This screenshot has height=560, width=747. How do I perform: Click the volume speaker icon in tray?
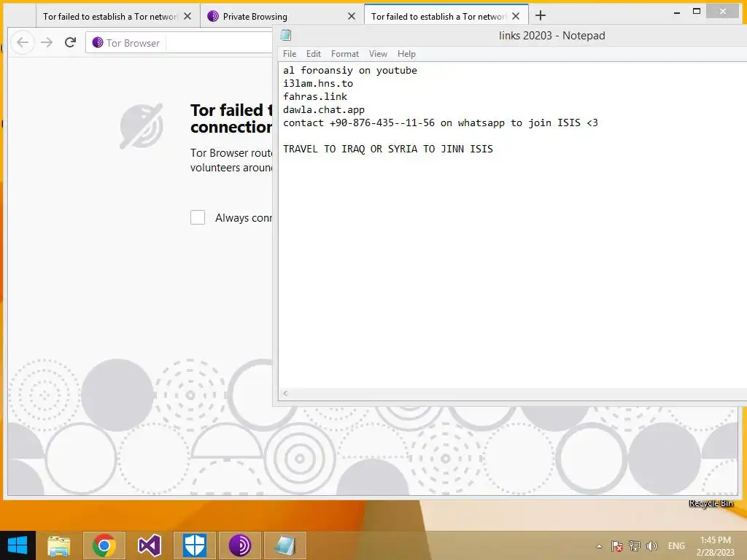pos(651,546)
